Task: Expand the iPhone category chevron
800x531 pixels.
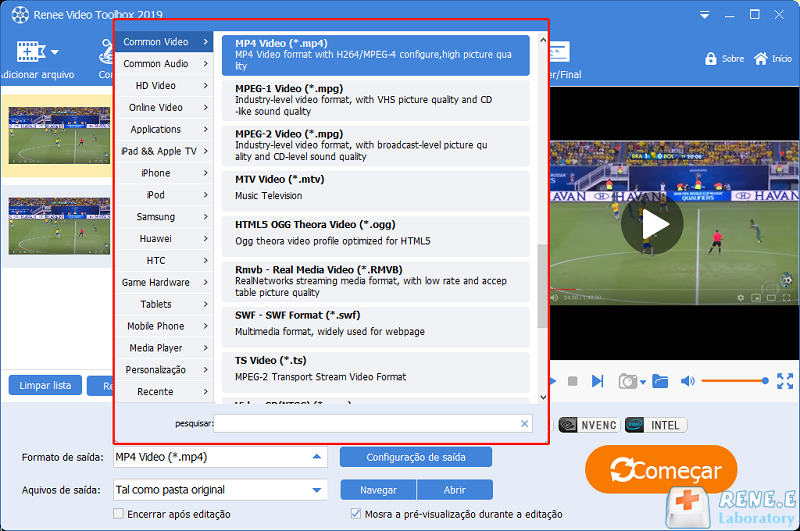Action: (206, 173)
